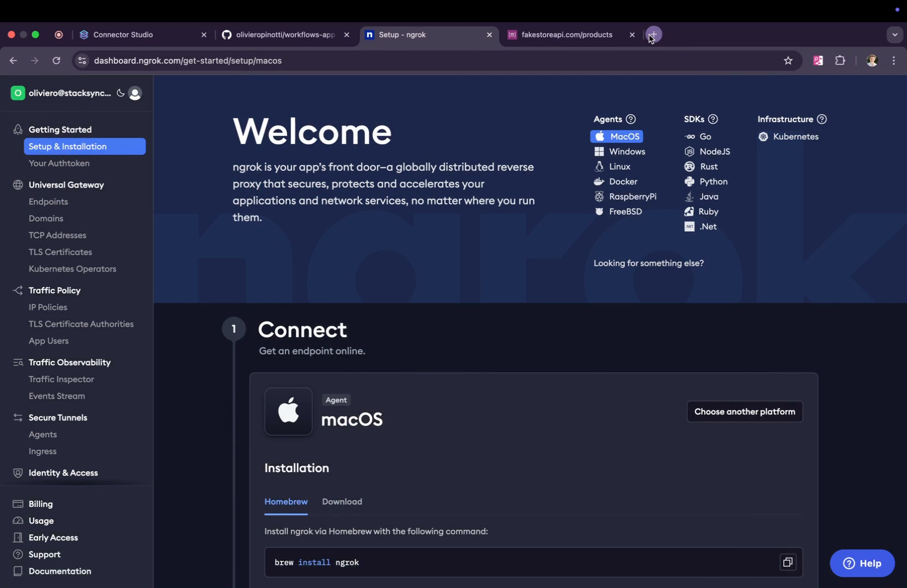The height and width of the screenshot is (588, 907).
Task: Select the Windows agent platform
Action: (x=626, y=152)
